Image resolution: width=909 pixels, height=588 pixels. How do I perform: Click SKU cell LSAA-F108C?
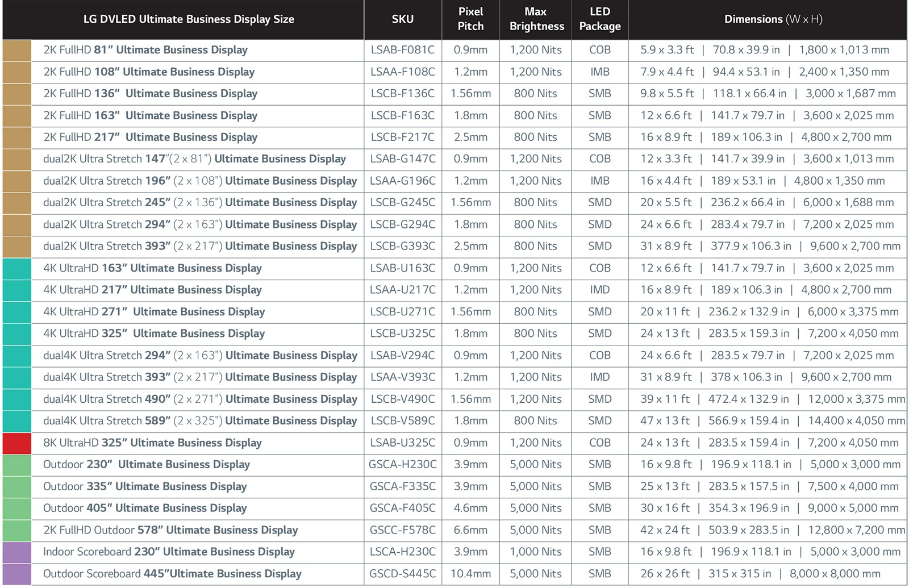(x=403, y=72)
